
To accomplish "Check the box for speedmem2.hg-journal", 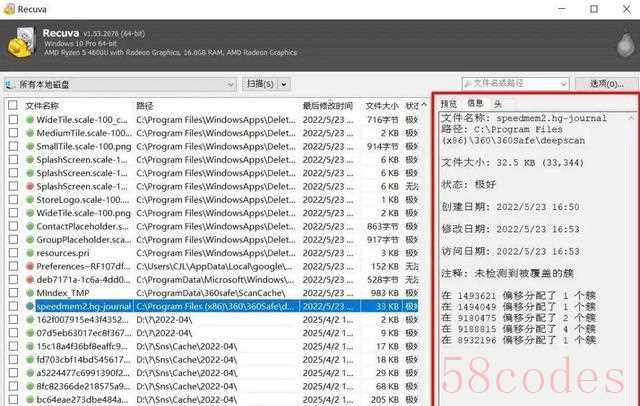I will (x=12, y=307).
